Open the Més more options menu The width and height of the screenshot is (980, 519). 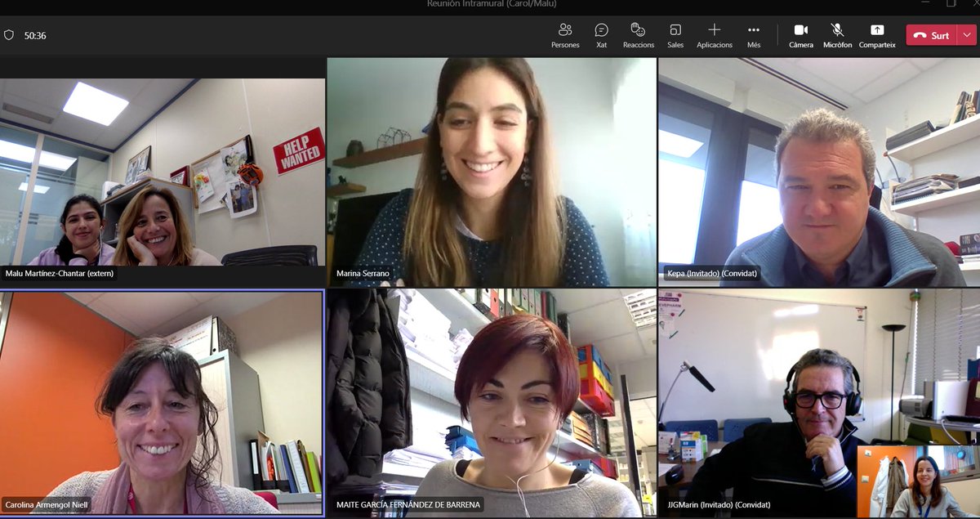coord(754,35)
